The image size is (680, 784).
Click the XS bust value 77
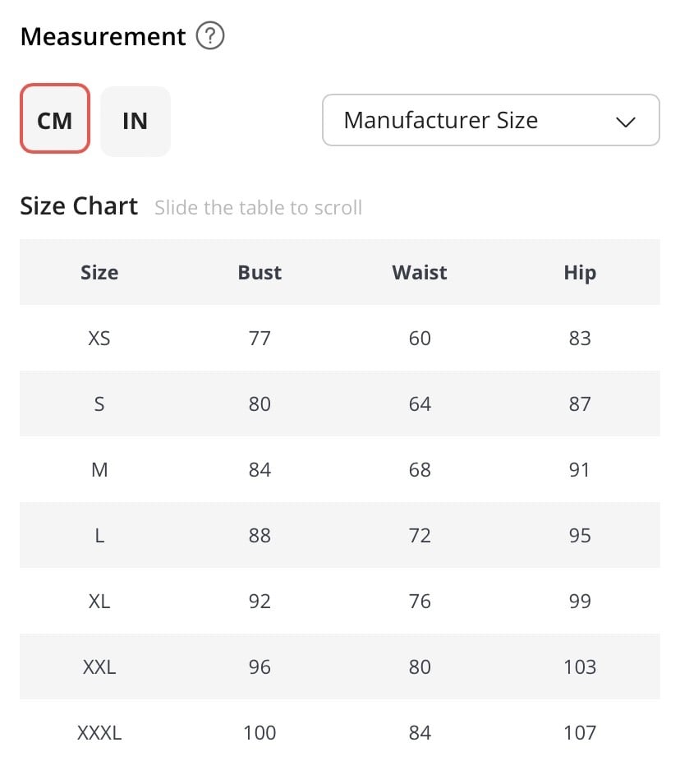(260, 338)
